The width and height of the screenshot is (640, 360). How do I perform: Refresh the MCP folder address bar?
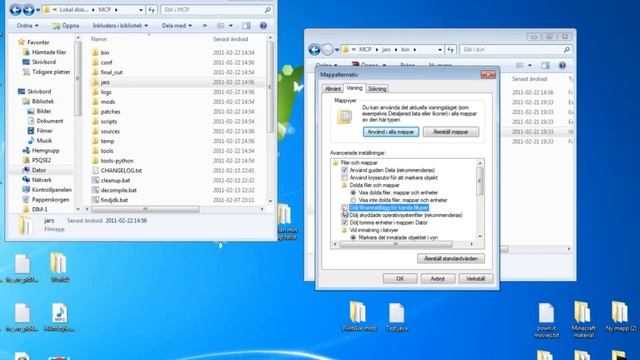point(151,9)
